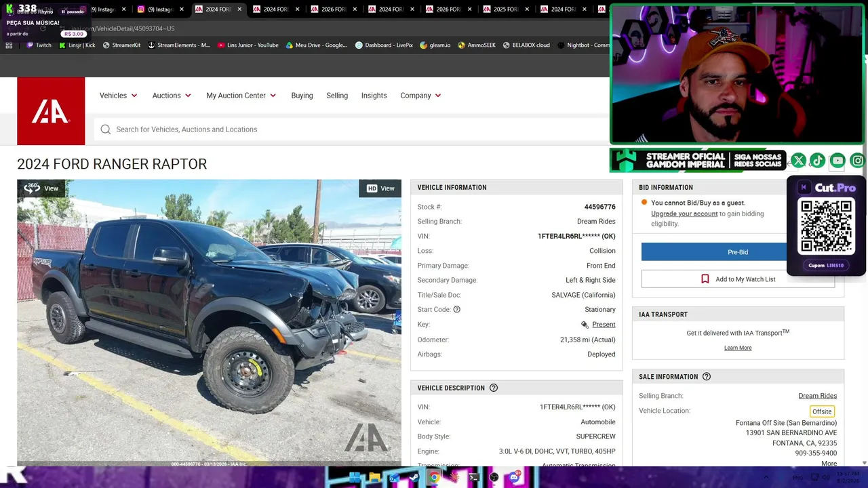Open OBS Studio from the taskbar
This screenshot has height=488, width=868.
pyautogui.click(x=494, y=478)
